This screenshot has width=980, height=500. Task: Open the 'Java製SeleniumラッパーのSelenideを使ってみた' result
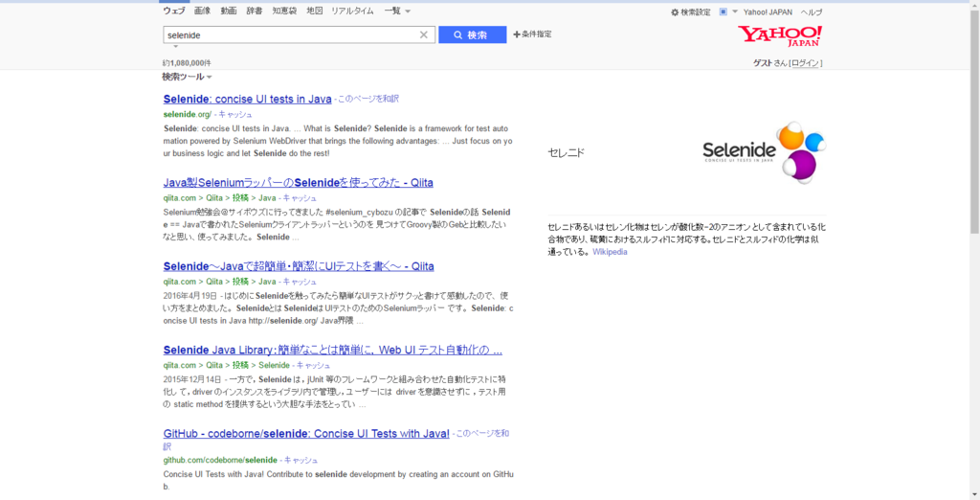tap(299, 183)
